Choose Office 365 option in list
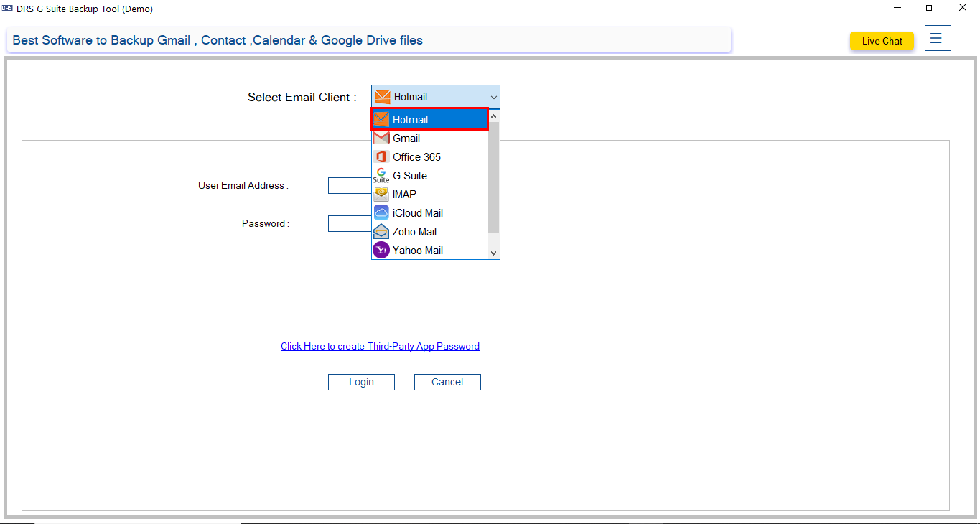Viewport: 980px width, 524px height. click(416, 157)
